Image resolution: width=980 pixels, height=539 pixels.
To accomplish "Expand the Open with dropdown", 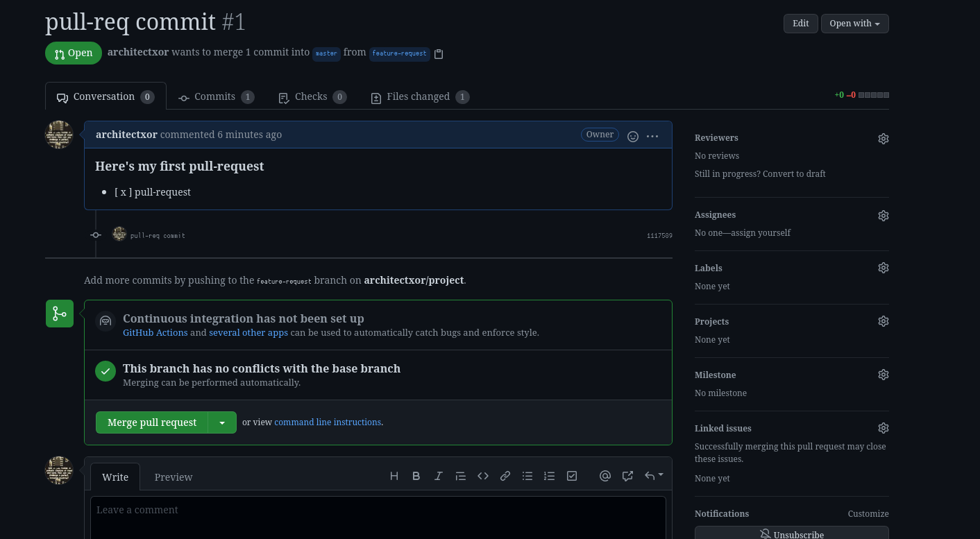I will pyautogui.click(x=855, y=24).
